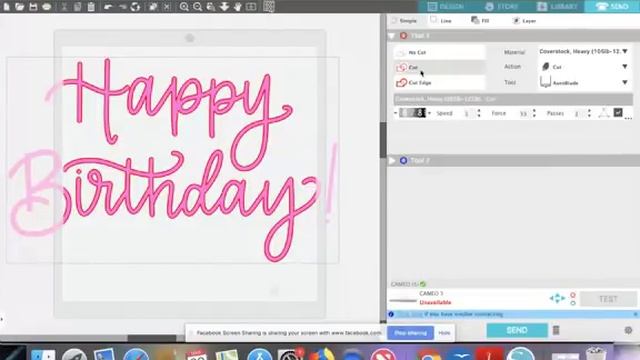Click the line segment overcut triangle icon

[604, 113]
